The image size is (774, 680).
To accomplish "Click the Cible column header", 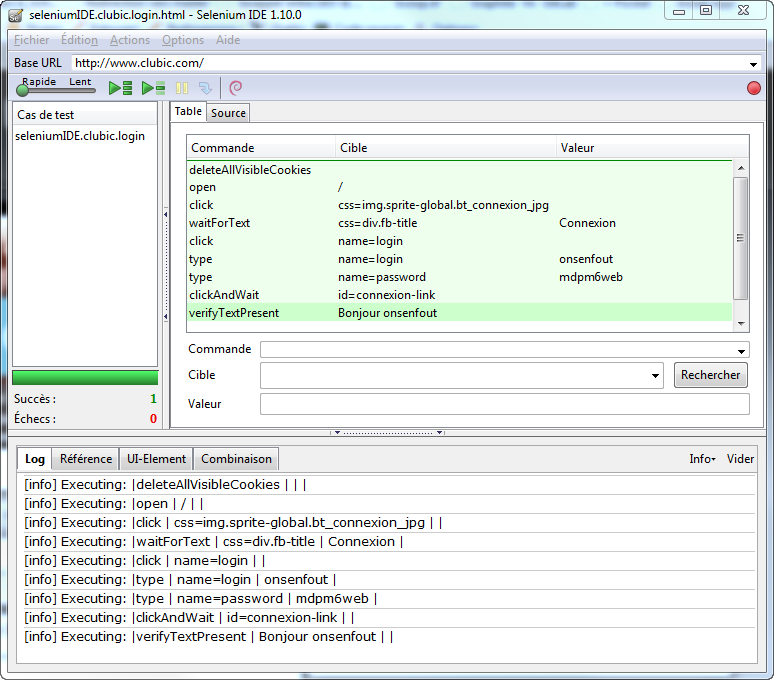I will (x=446, y=148).
